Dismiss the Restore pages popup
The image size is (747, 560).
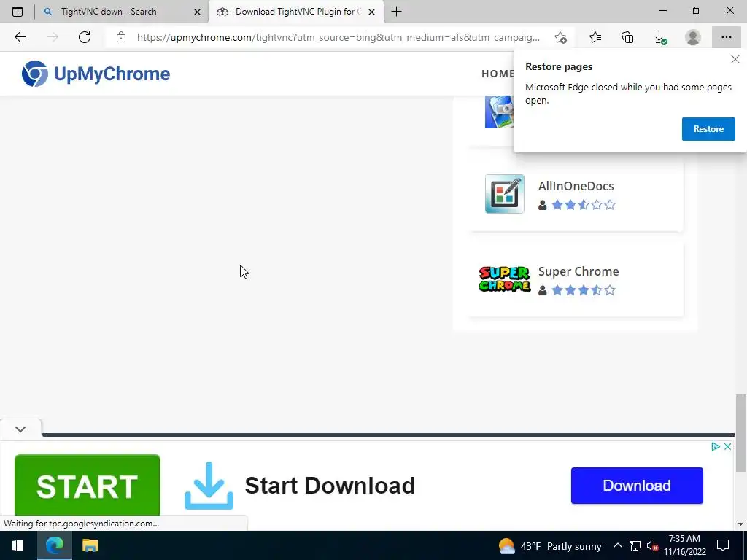735,59
